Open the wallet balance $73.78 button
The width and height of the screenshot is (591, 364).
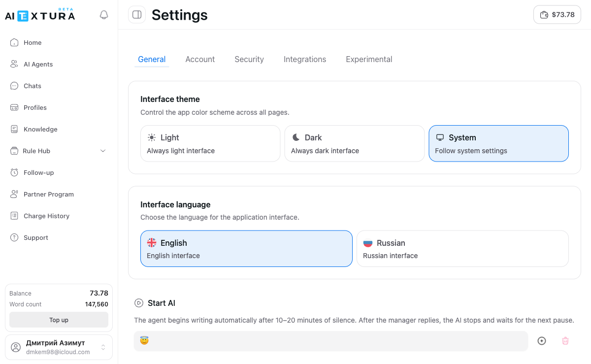[557, 15]
